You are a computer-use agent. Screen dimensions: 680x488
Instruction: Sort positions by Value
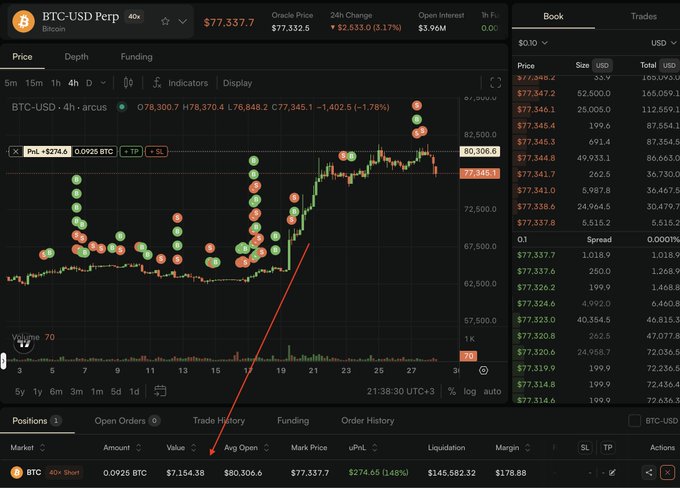(x=181, y=447)
